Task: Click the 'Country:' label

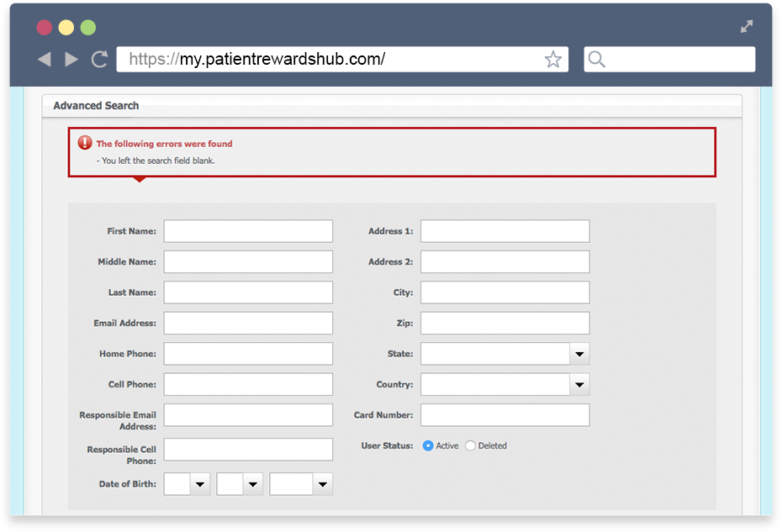Action: (394, 384)
